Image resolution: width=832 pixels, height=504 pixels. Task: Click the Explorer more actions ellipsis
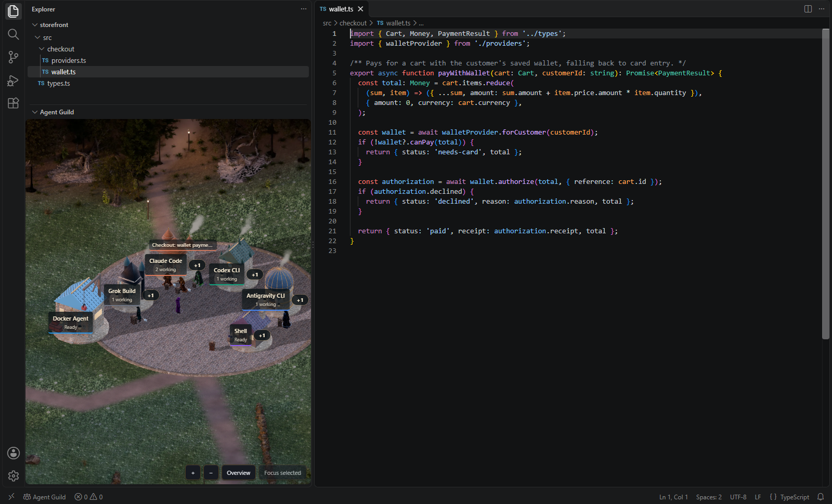304,9
